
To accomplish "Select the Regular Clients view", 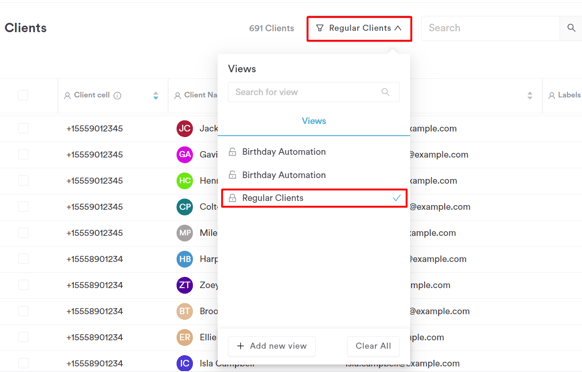I will (314, 198).
